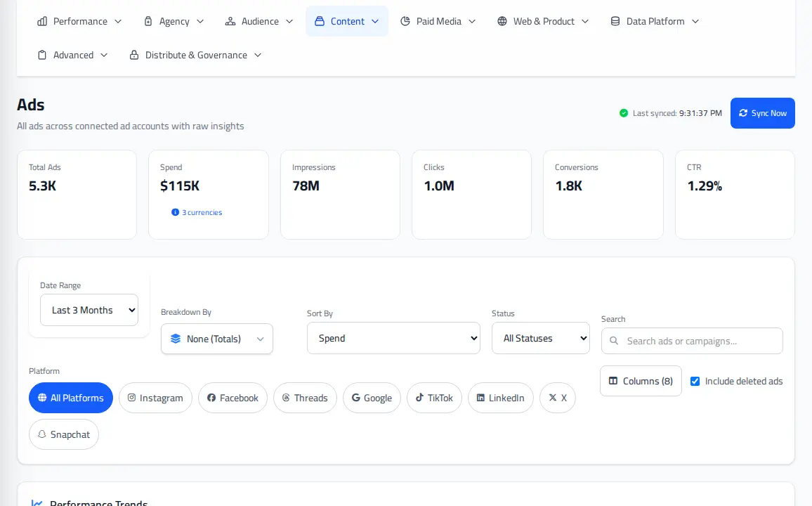
Task: Open the Content menu
Action: point(347,21)
